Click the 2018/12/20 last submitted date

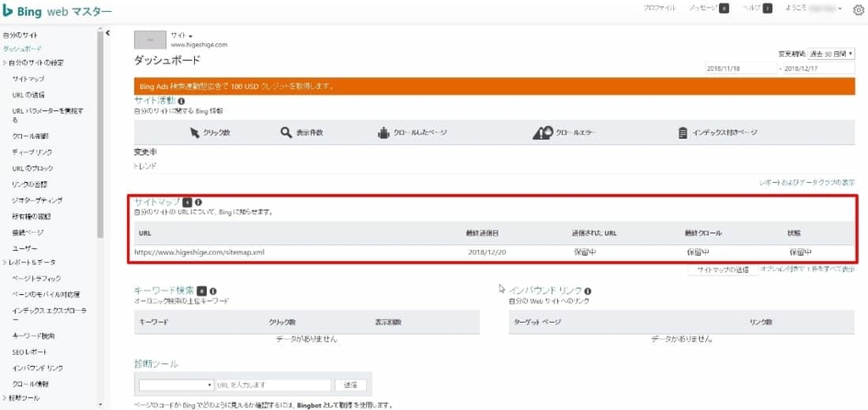tap(487, 252)
